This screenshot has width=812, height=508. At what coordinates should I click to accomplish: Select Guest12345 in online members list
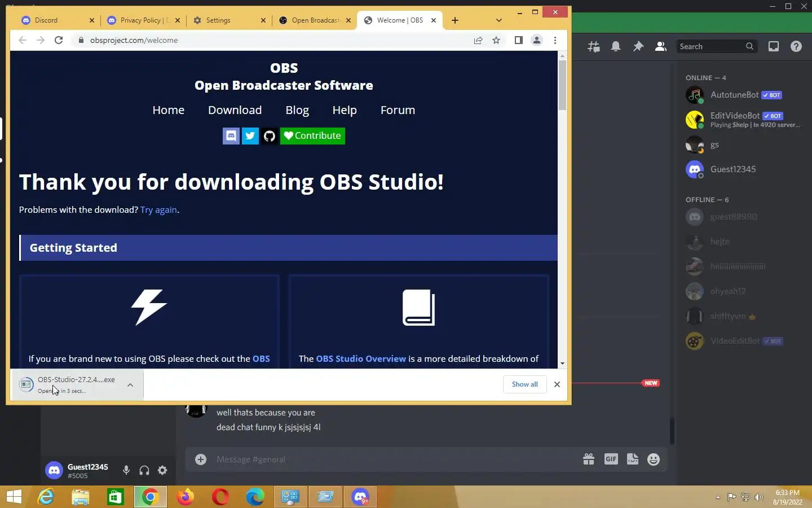coord(743,169)
